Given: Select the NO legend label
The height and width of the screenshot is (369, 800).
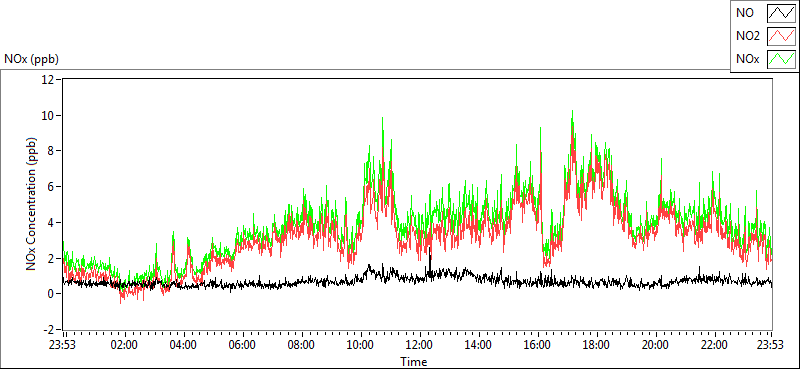Looking at the screenshot, I should 744,14.
